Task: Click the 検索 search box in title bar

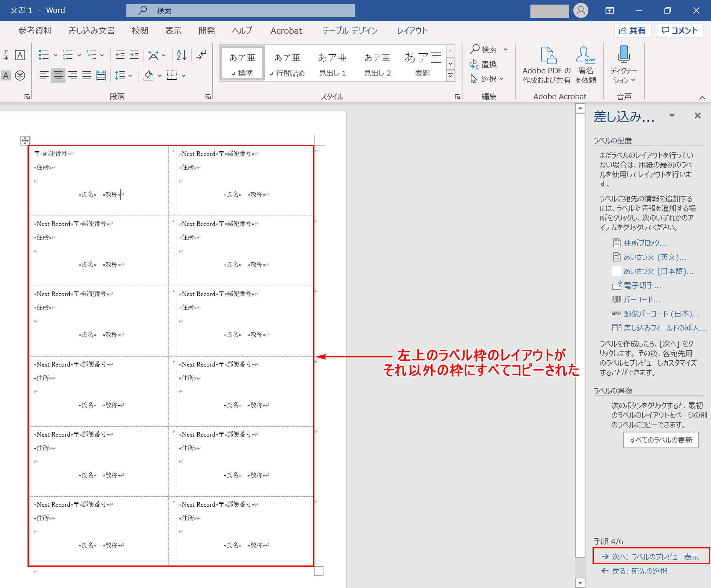Action: [241, 10]
